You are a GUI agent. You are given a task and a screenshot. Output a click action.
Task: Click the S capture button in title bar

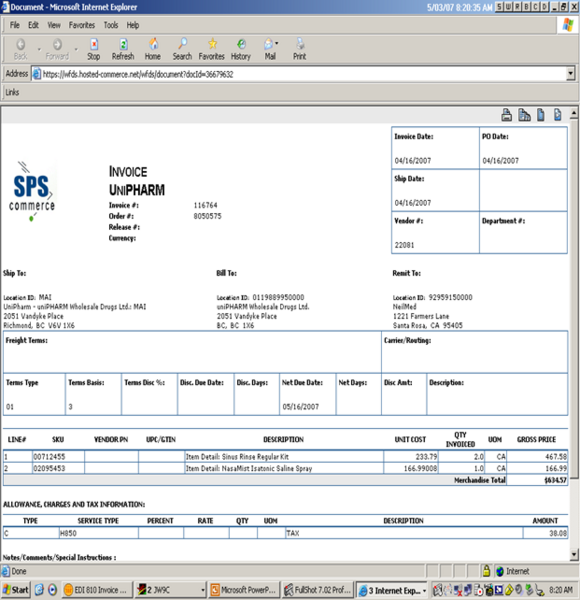tap(499, 7)
